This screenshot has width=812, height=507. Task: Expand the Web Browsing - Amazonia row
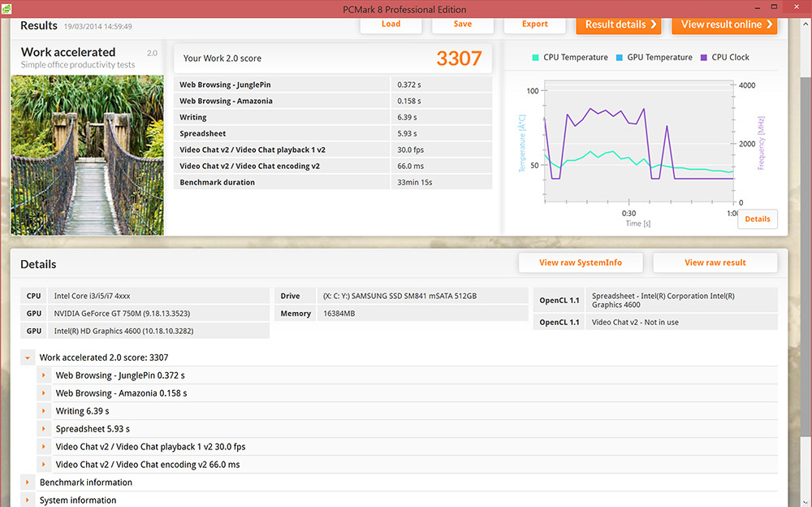click(44, 393)
